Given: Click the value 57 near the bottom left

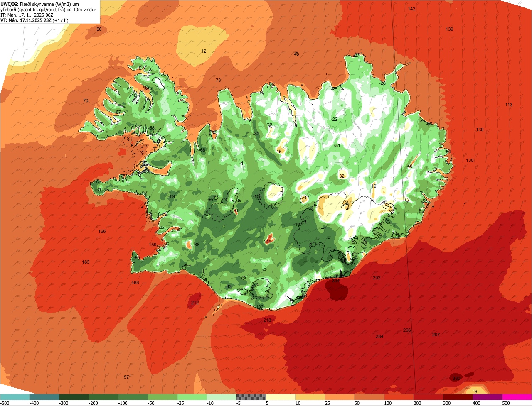Looking at the screenshot, I should pos(126,377).
